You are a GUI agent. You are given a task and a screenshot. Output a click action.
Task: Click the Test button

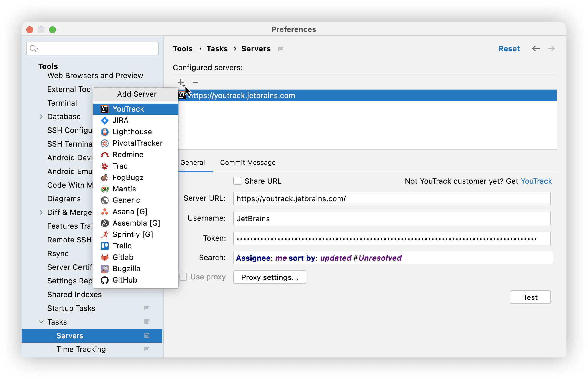click(530, 297)
